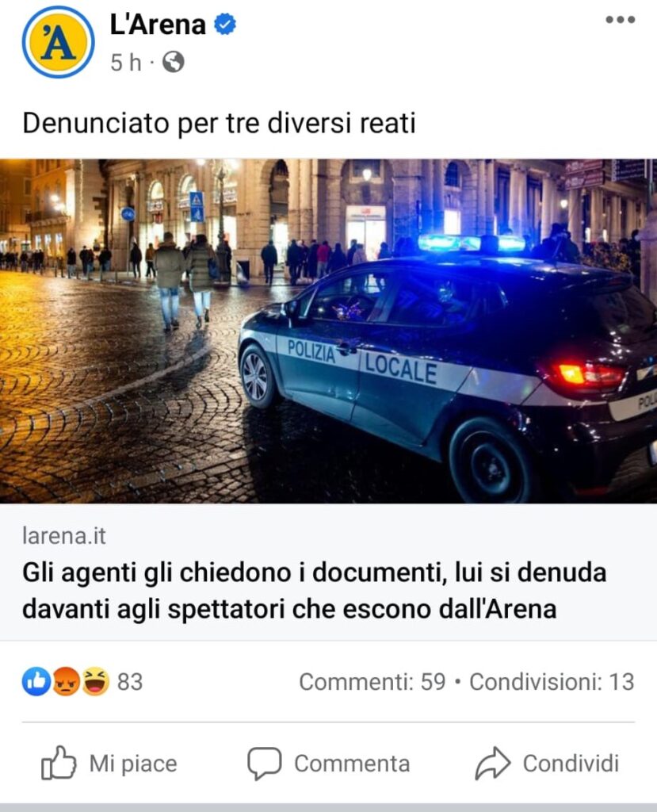Show the Condivisioni: 13 list
The width and height of the screenshot is (657, 812).
pyautogui.click(x=552, y=682)
